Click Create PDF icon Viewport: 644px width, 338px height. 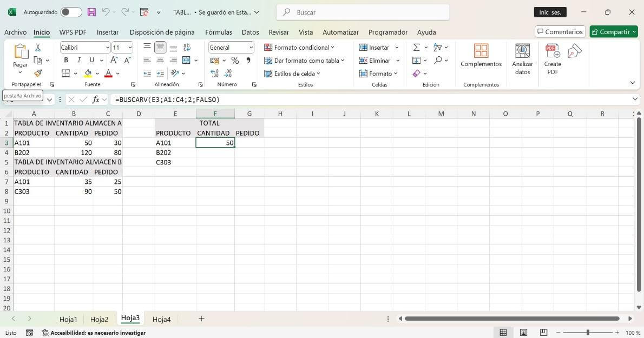[x=553, y=59]
